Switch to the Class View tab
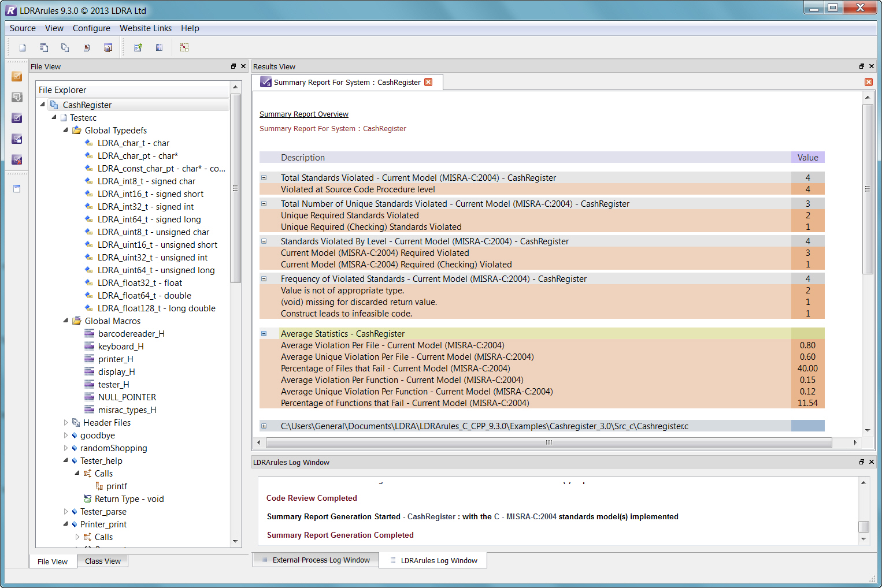 [103, 561]
